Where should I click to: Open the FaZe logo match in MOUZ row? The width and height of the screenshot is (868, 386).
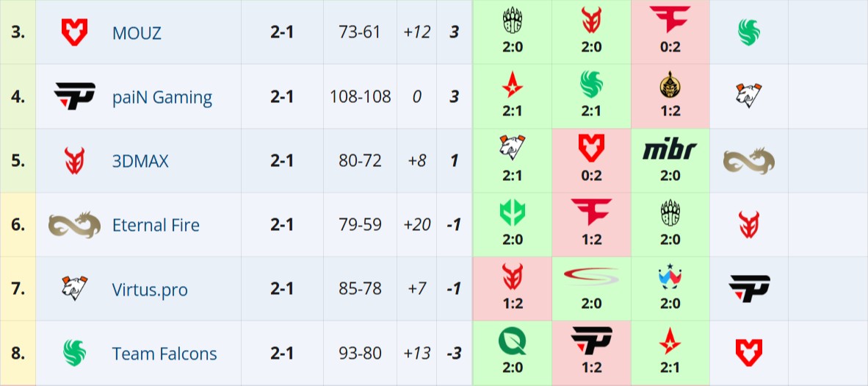coord(670,21)
